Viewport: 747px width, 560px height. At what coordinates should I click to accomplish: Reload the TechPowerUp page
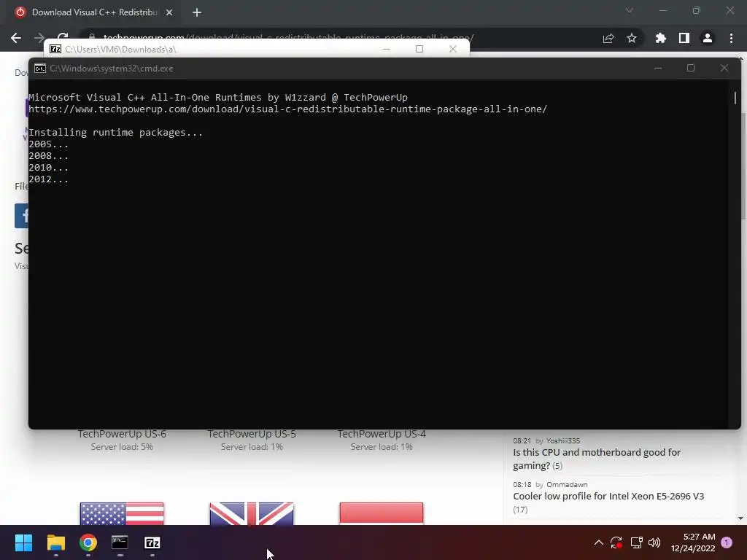coord(63,36)
